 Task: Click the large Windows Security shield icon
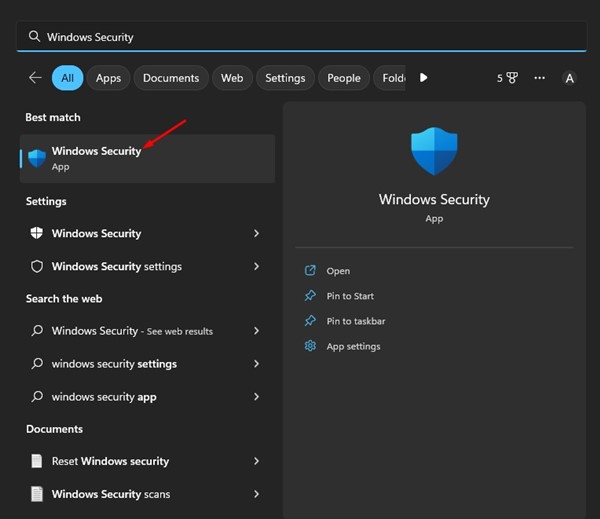[x=434, y=152]
